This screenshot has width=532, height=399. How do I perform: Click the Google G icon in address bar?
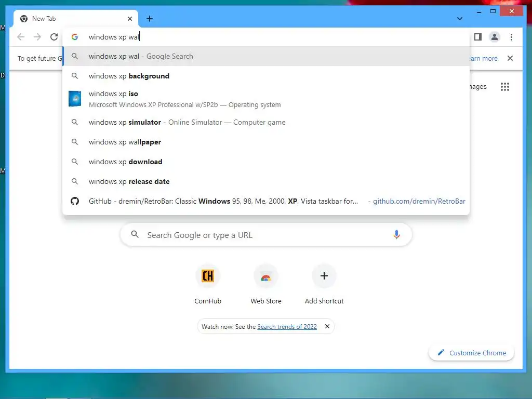pos(75,37)
